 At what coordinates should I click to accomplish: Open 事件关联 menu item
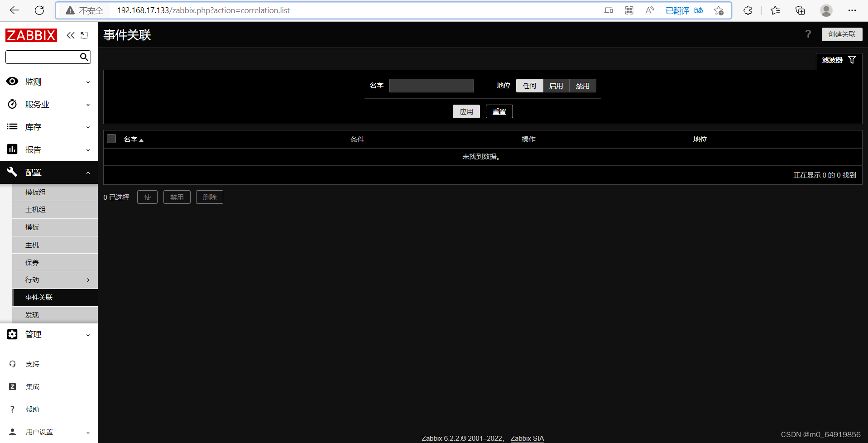point(55,298)
